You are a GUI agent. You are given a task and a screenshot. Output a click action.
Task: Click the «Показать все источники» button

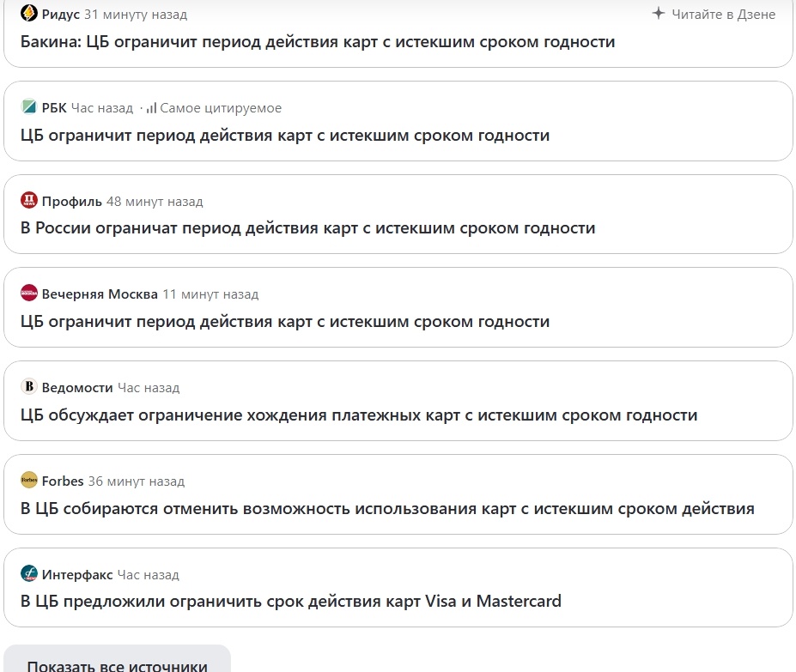[x=117, y=663]
